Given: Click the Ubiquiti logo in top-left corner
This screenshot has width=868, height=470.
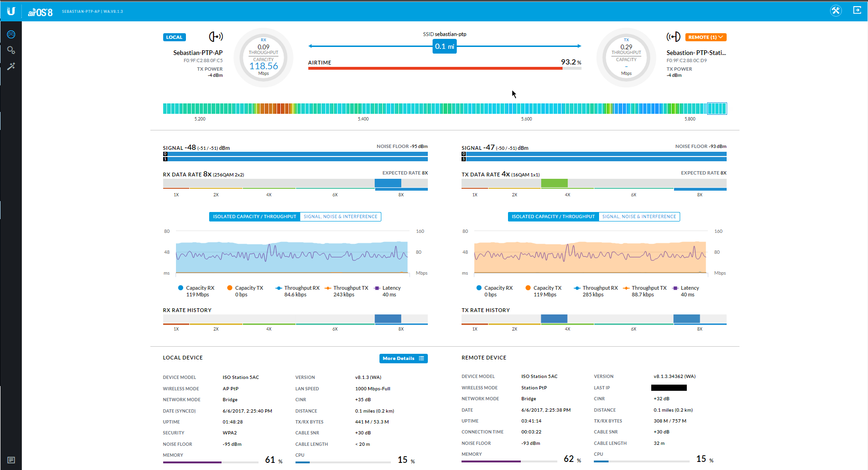Looking at the screenshot, I should click(11, 11).
